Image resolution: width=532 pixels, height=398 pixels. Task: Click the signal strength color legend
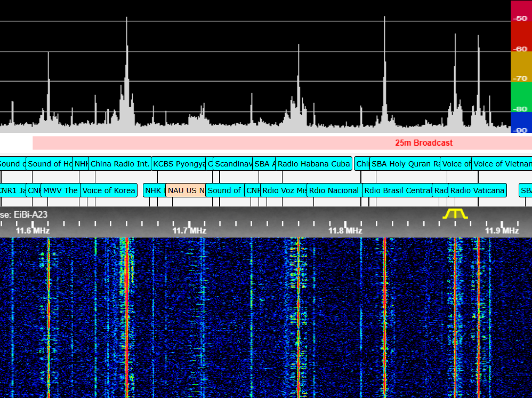521,66
